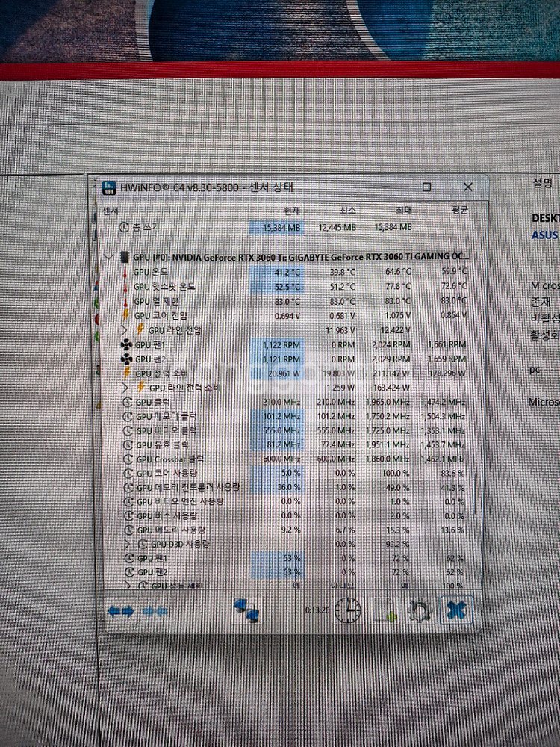This screenshot has height=747, width=560.
Task: Click the GPU 핫스팟 온도 thermometer icon
Action: [x=125, y=287]
